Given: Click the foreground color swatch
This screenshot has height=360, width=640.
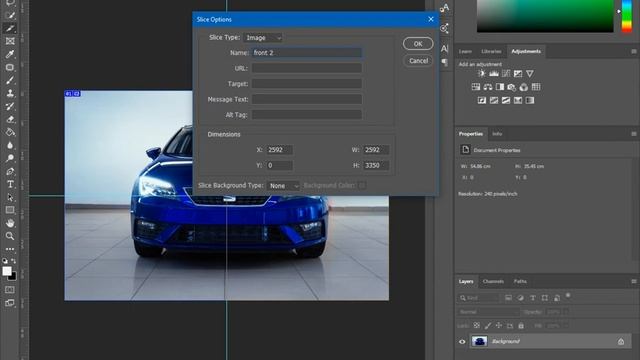Looking at the screenshot, I should click(x=7, y=271).
